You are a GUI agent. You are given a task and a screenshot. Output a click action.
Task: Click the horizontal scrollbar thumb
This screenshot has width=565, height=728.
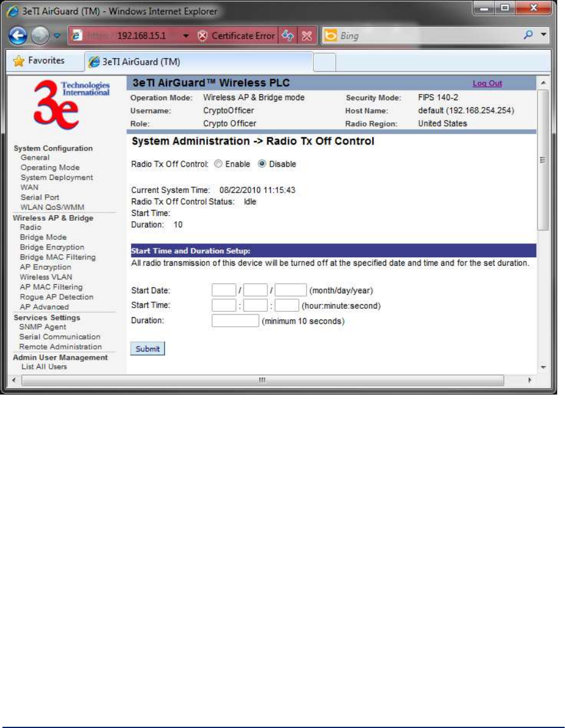261,380
